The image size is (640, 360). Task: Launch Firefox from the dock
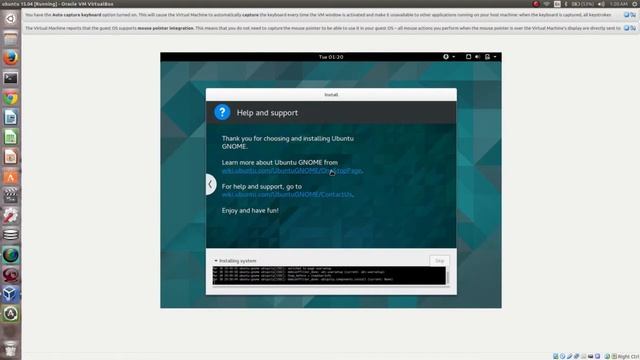tap(11, 58)
